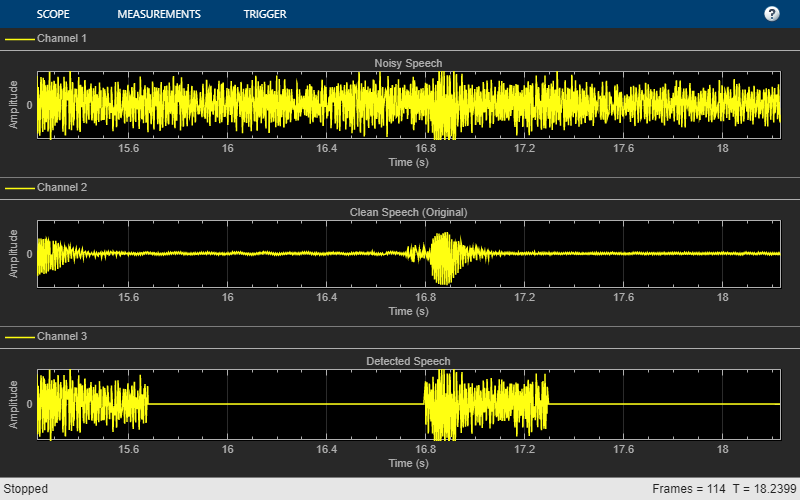This screenshot has height=500, width=800.
Task: Click Channel 1 yellow line swatch
Action: [x=20, y=38]
